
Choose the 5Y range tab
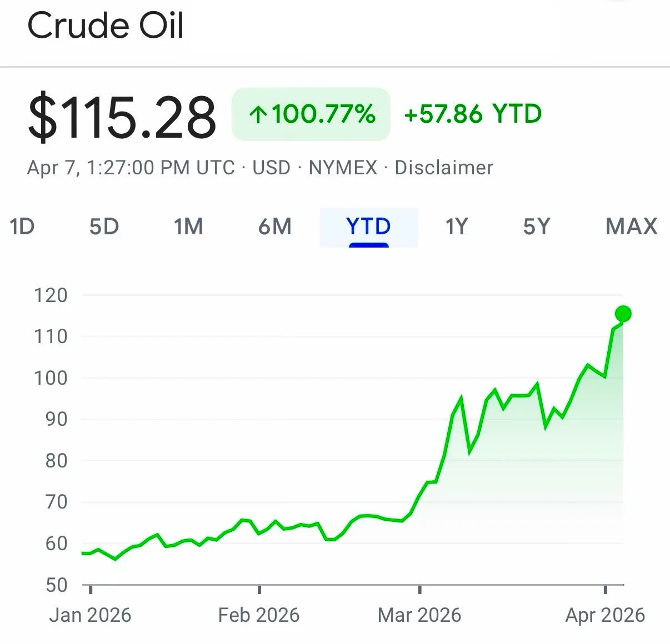click(537, 227)
